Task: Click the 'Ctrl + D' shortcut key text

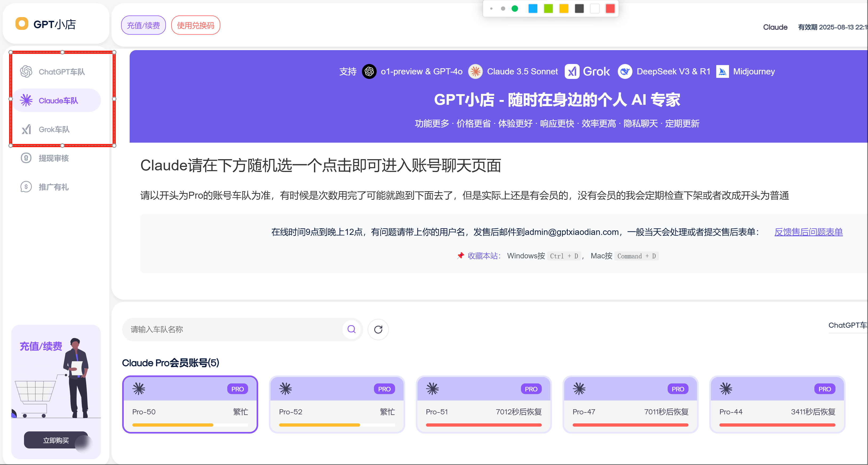Action: (x=564, y=256)
